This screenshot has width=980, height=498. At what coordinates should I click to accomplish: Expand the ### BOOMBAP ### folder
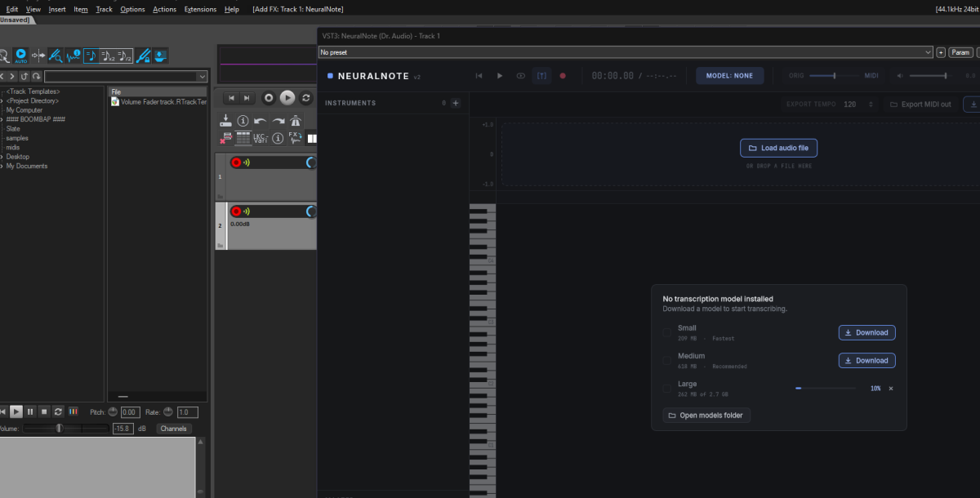click(2, 119)
